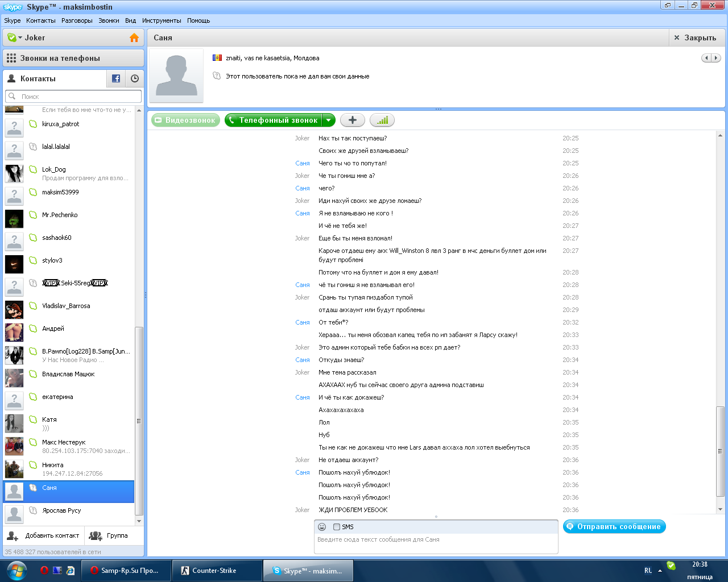Click the Add contact person icon
Image resolution: width=728 pixels, height=582 pixels.
point(13,535)
